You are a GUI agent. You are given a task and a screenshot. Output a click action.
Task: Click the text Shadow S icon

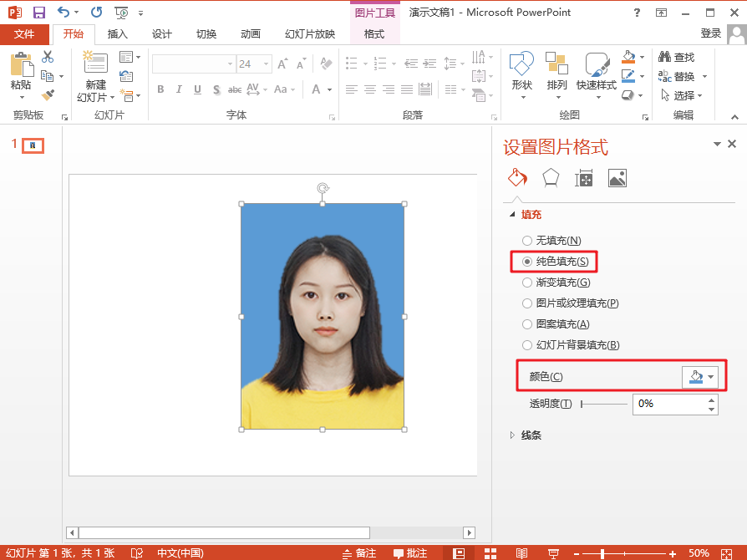[216, 89]
